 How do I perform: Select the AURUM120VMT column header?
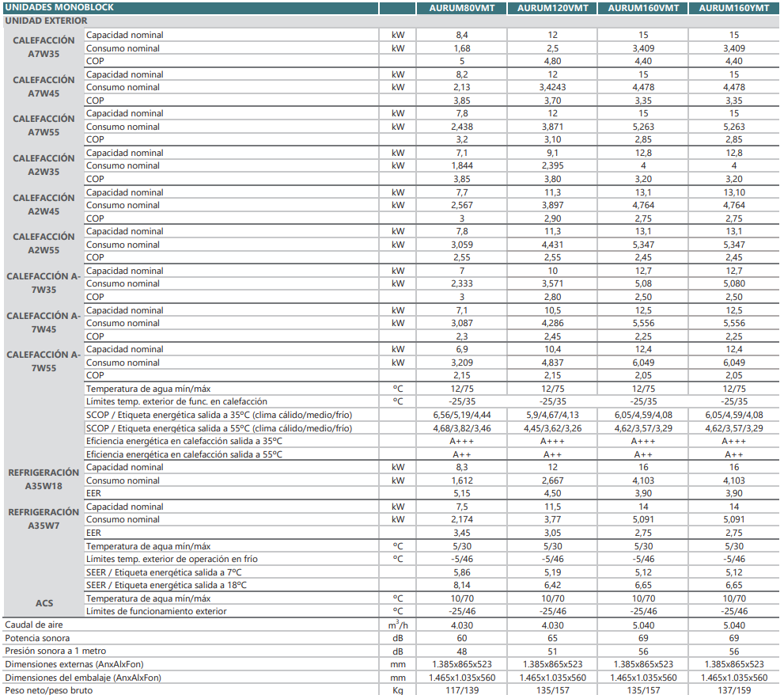click(x=552, y=8)
